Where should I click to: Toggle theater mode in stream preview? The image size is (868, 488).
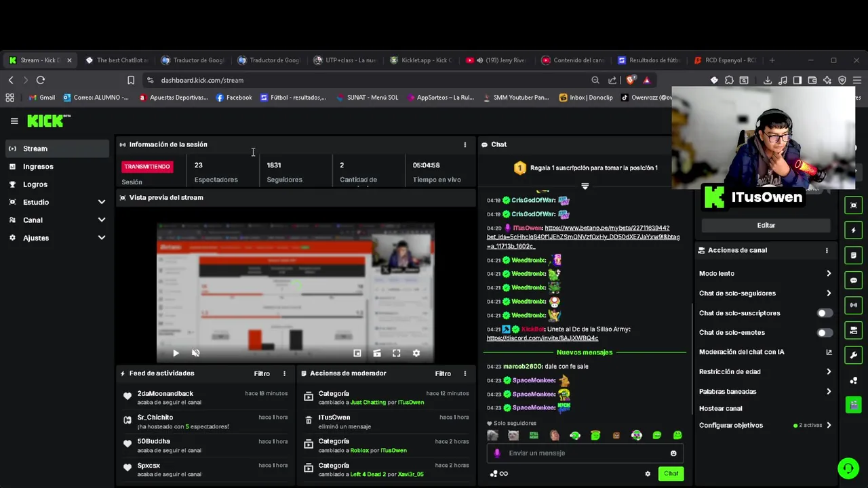click(377, 353)
